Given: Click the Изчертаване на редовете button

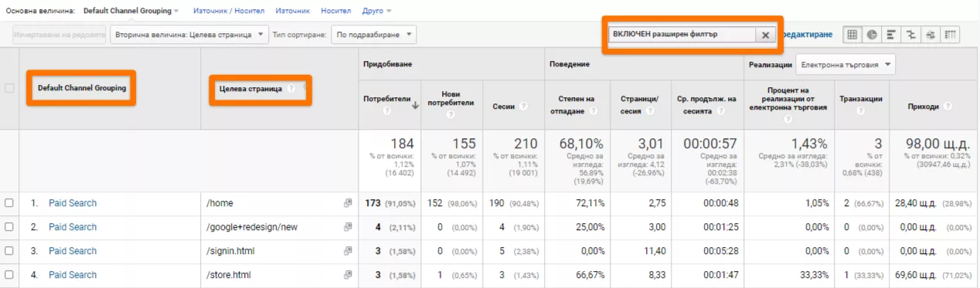Looking at the screenshot, I should pos(59,34).
